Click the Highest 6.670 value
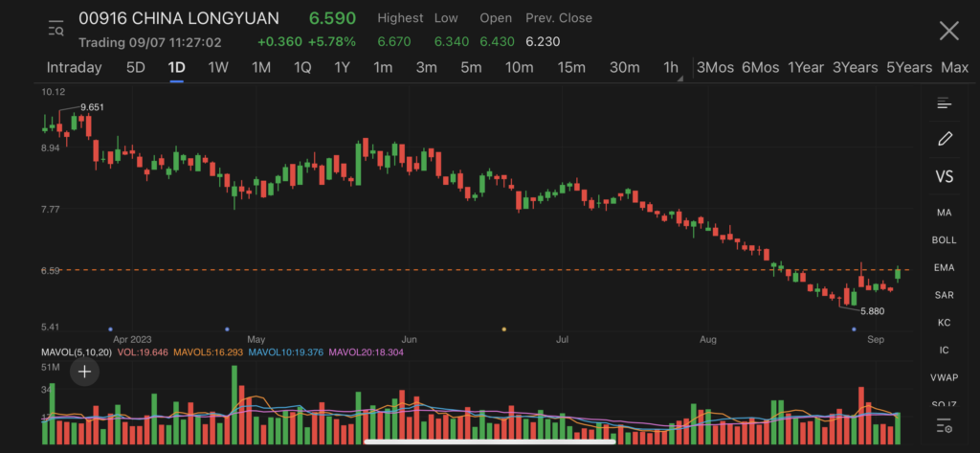 394,42
